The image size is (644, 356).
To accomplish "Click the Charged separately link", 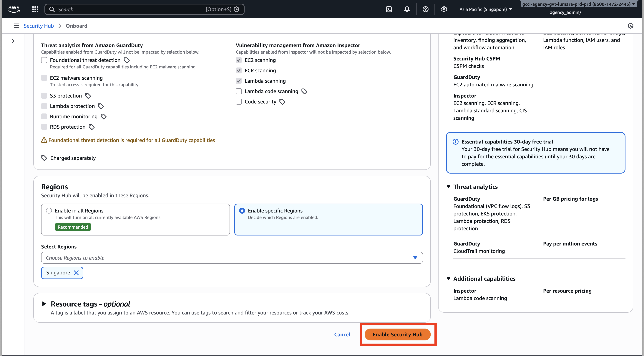I will pos(73,158).
